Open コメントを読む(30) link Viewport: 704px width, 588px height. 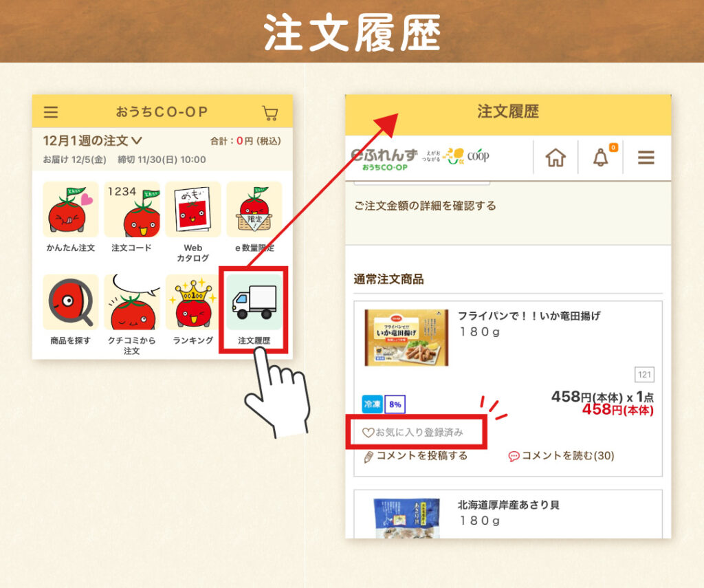click(561, 456)
